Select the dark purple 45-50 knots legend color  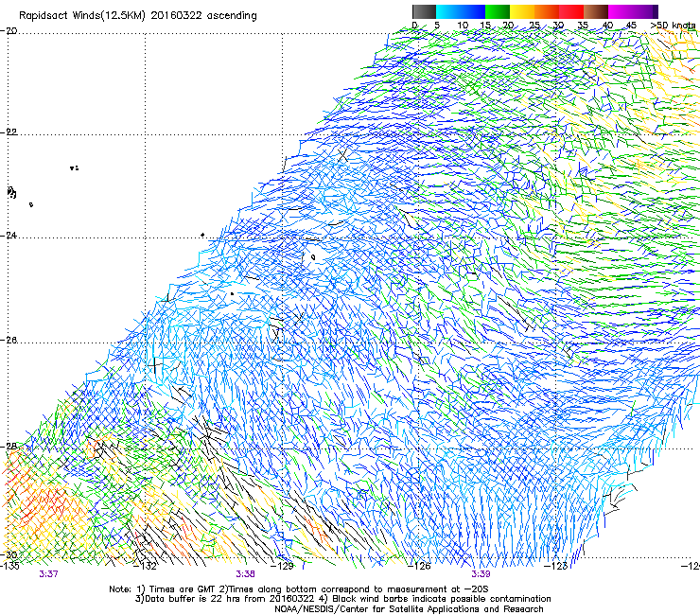click(645, 11)
